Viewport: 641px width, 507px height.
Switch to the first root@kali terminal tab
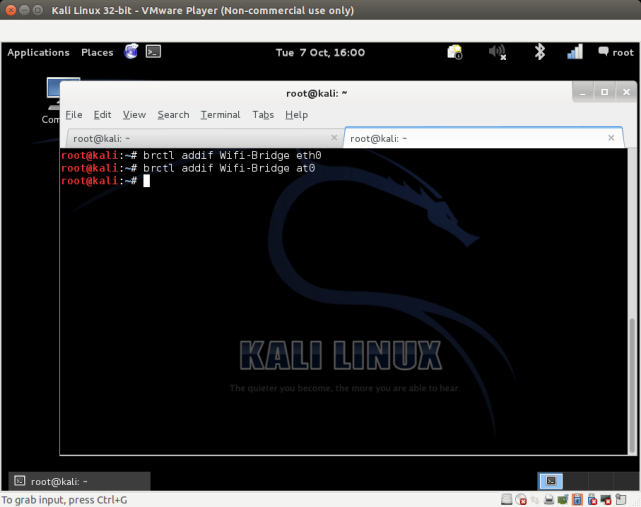tap(200, 138)
